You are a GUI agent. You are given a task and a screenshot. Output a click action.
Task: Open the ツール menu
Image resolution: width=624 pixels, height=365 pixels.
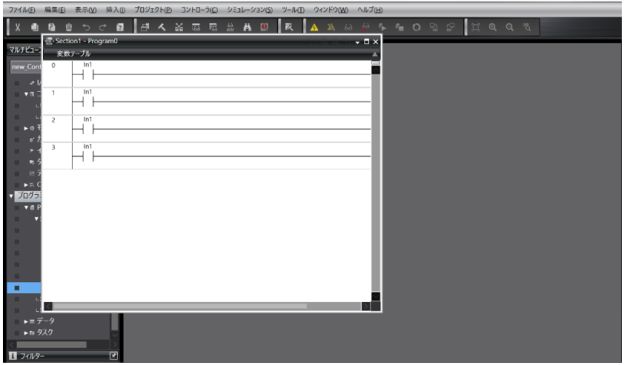[x=293, y=10]
